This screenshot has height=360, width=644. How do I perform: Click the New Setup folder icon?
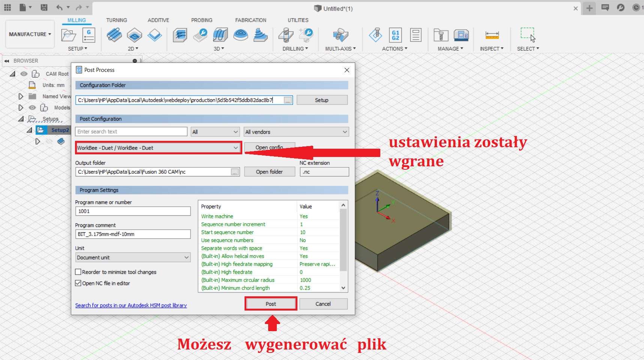[69, 35]
